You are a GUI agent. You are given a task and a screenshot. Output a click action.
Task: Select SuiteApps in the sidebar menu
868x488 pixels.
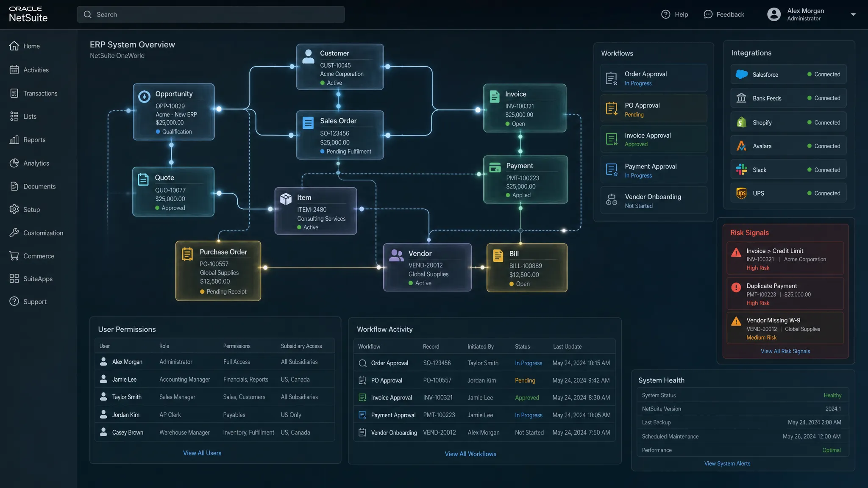pos(38,279)
